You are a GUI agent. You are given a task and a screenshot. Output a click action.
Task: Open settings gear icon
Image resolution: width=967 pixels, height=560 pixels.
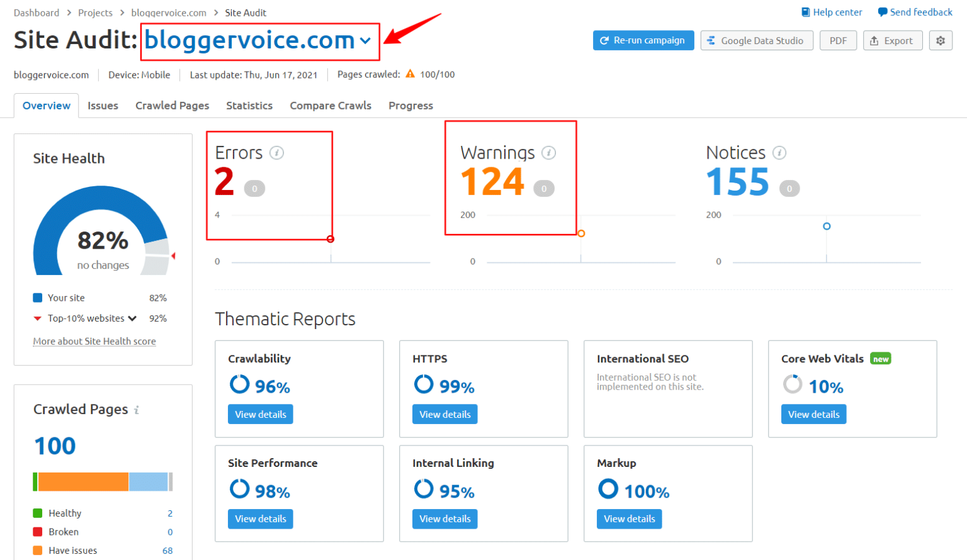pos(941,40)
